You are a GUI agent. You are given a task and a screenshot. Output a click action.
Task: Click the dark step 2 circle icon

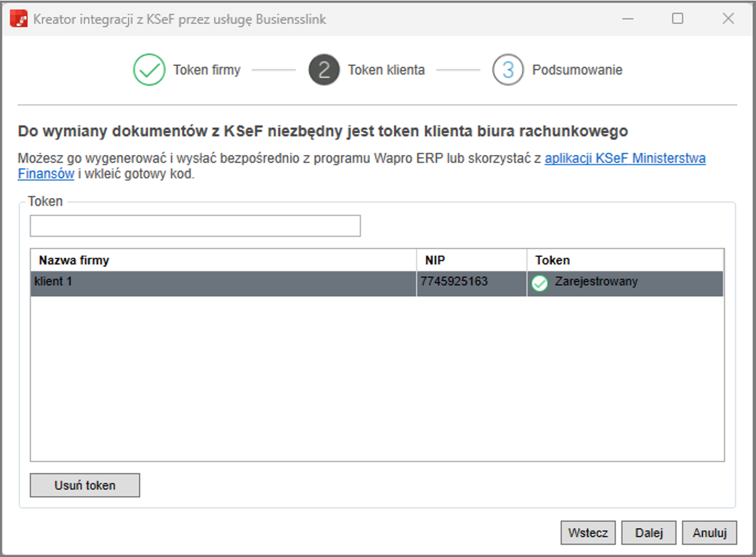pos(324,70)
